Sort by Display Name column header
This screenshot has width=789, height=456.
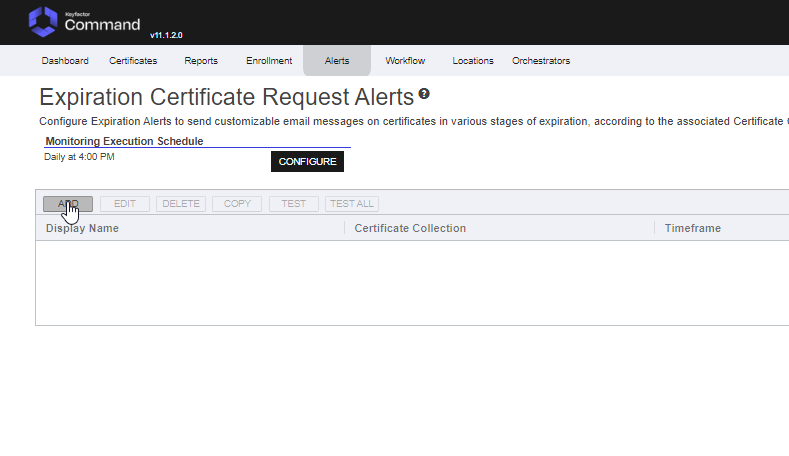83,228
